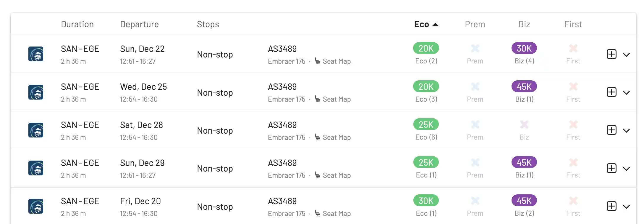
Task: Expand details for Fri, Dec 20 flight
Action: 626,207
